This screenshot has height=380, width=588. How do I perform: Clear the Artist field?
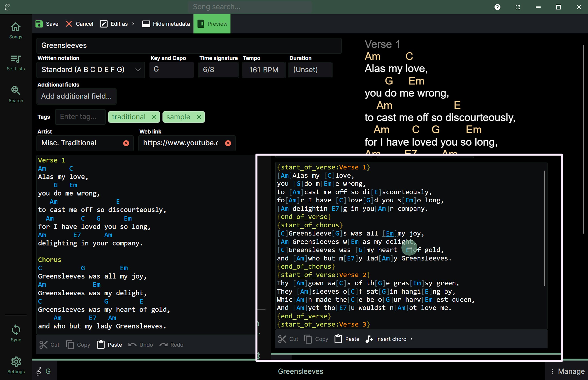coord(126,143)
